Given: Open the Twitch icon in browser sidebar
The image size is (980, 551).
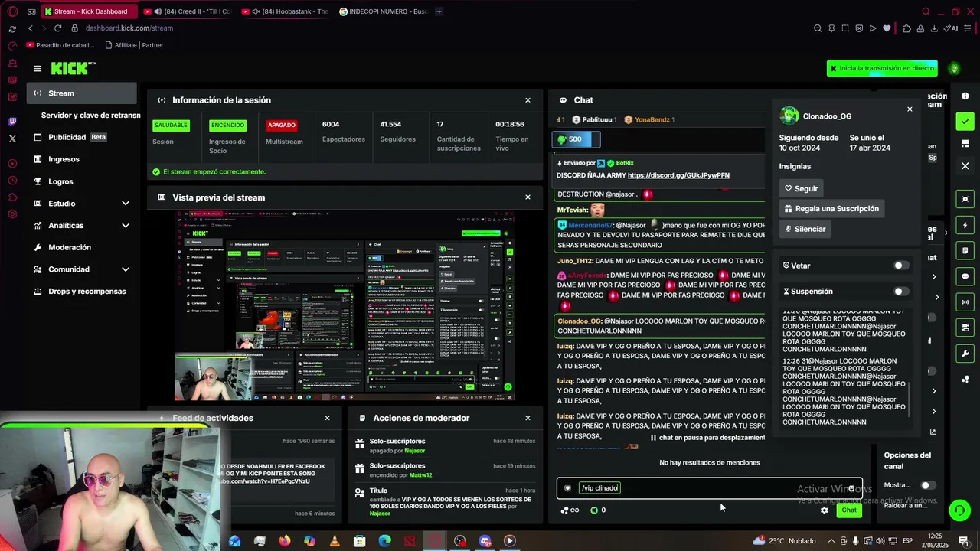Looking at the screenshot, I should tap(12, 121).
